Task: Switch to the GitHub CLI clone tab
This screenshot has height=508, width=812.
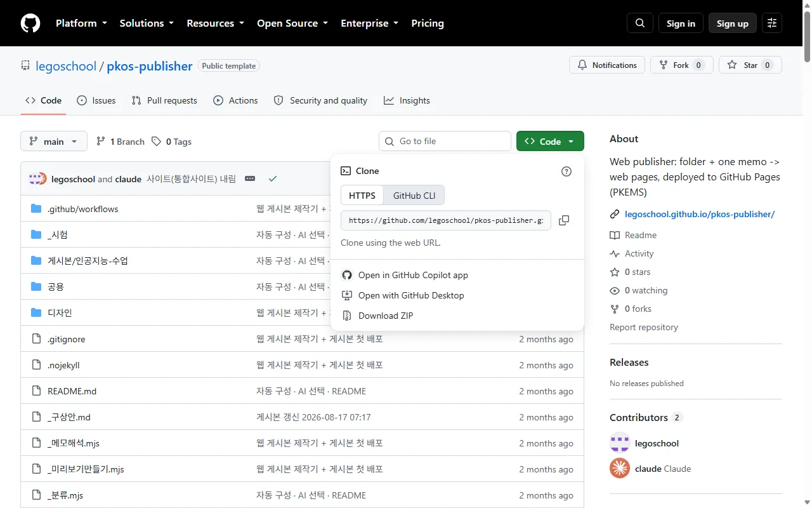Action: click(414, 196)
